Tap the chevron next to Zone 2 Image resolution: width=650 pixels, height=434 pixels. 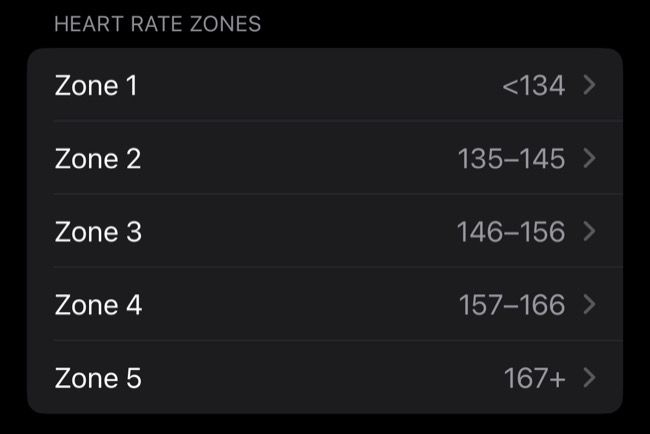tap(589, 158)
